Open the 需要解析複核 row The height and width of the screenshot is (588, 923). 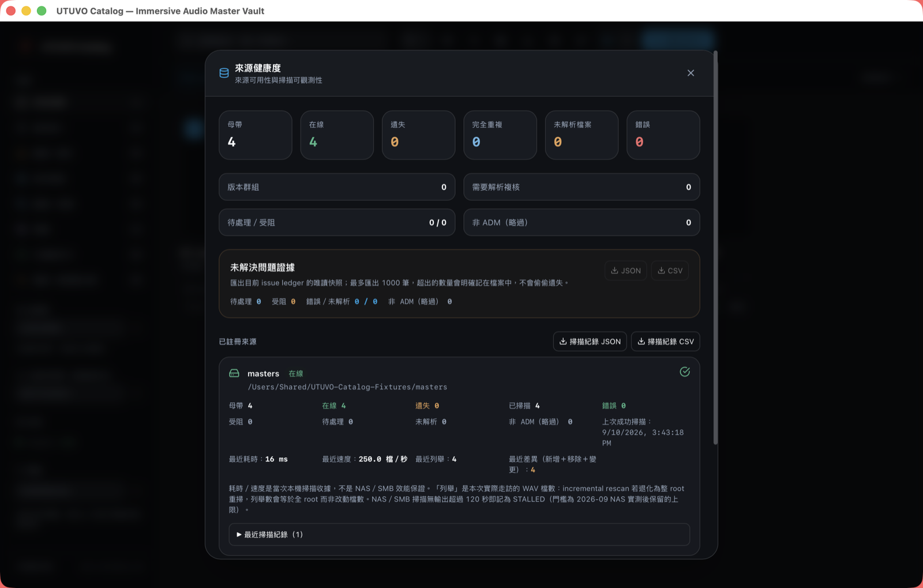coord(581,187)
